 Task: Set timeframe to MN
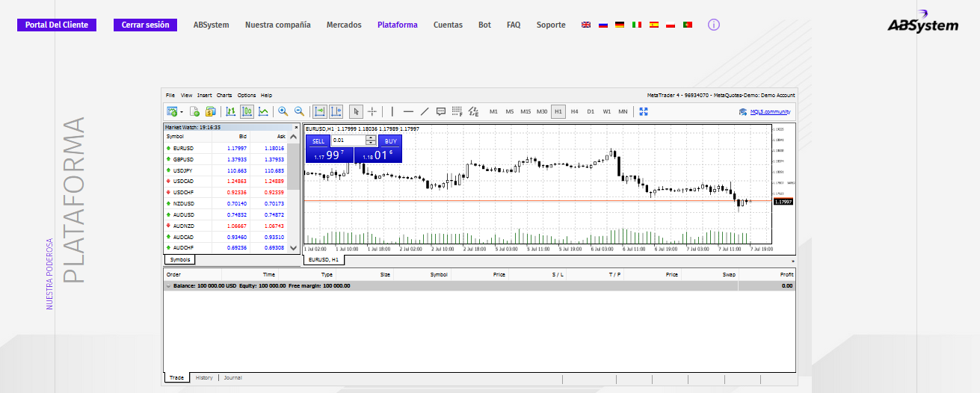[623, 111]
